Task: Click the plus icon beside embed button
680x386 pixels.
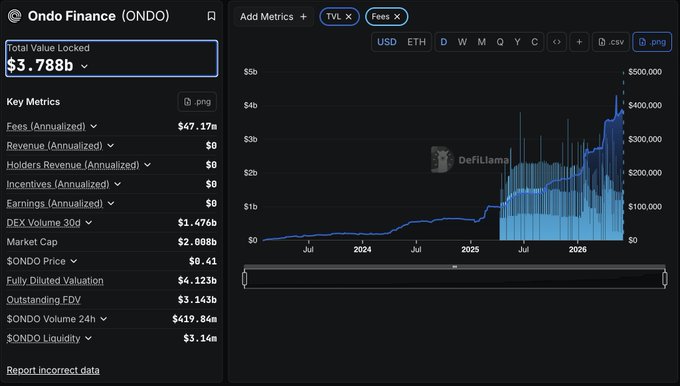Action: [579, 42]
